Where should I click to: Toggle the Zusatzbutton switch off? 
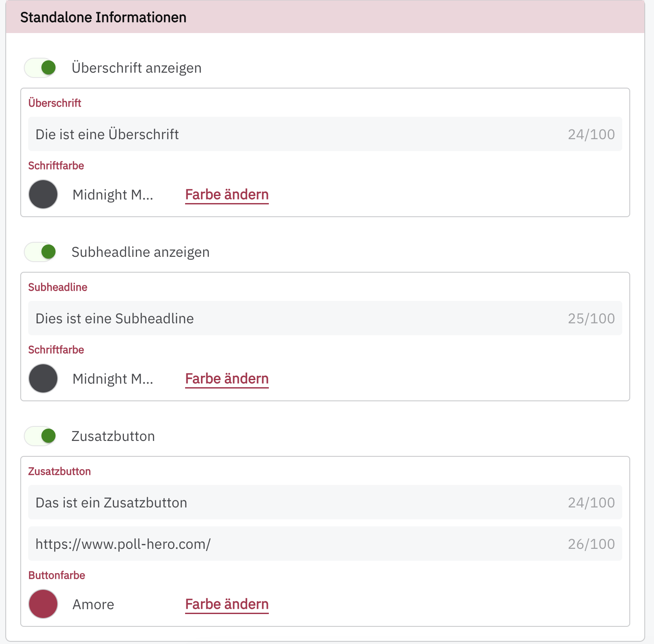tap(40, 436)
